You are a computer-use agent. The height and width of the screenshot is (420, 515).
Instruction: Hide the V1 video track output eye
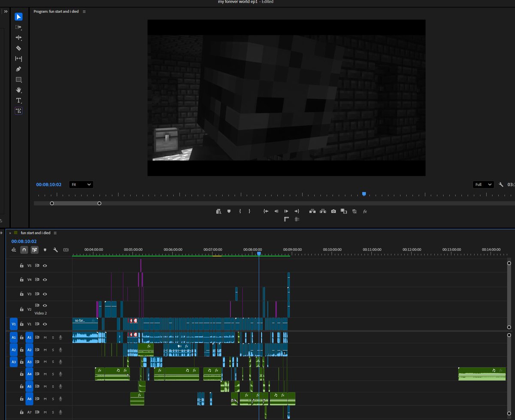click(45, 324)
